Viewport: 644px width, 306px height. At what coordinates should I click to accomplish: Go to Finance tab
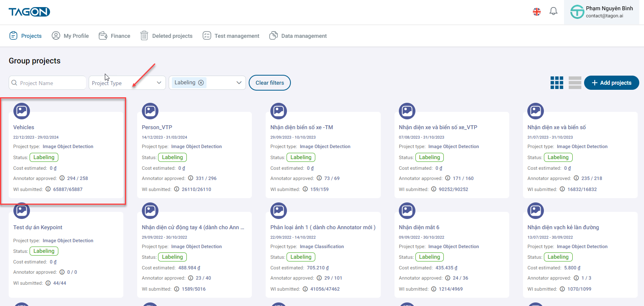coord(115,36)
